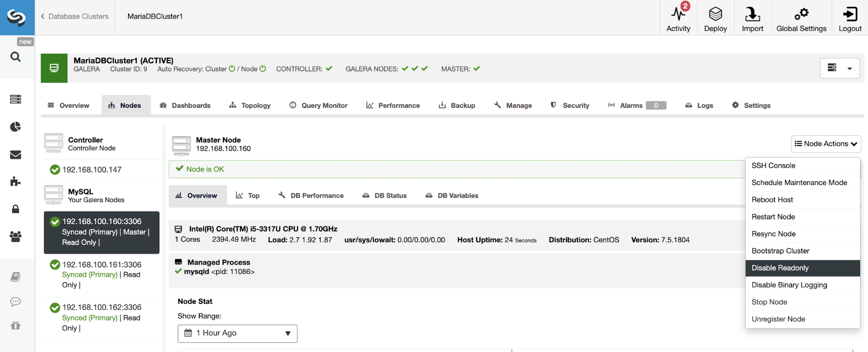
Task: Switch to DB Variables tab
Action: pyautogui.click(x=452, y=196)
